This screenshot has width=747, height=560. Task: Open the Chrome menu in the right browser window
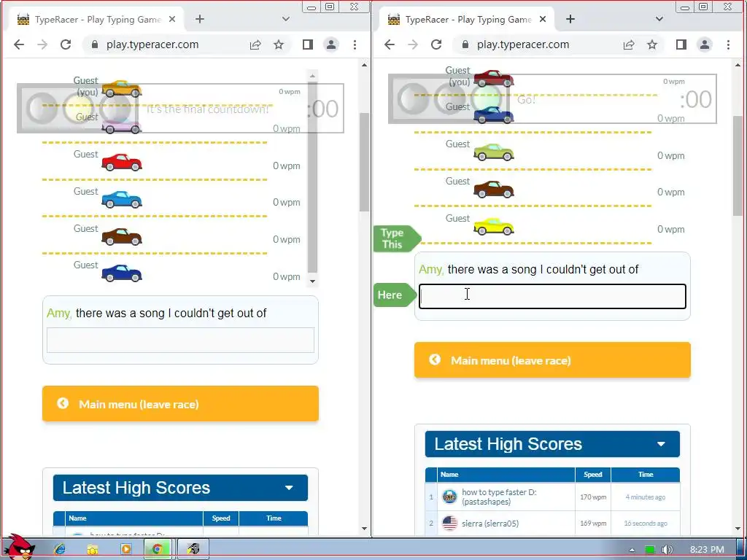point(729,44)
